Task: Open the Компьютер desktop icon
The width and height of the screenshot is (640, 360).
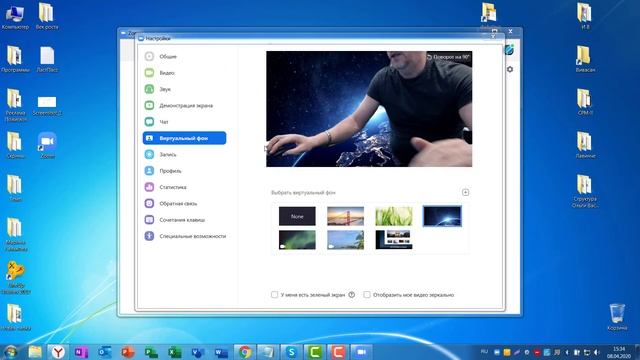Action: click(15, 16)
